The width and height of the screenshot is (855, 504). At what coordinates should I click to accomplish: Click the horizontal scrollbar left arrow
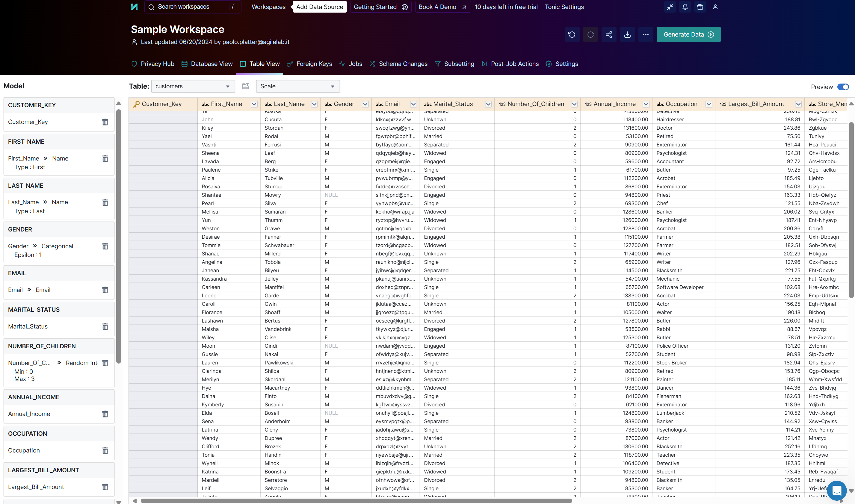(135, 501)
